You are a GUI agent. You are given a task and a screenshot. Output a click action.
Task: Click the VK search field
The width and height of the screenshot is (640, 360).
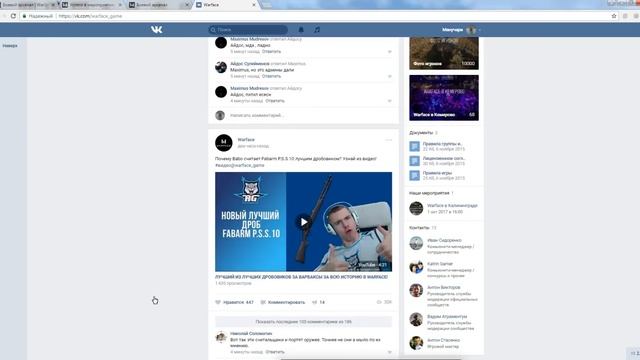coord(248,29)
